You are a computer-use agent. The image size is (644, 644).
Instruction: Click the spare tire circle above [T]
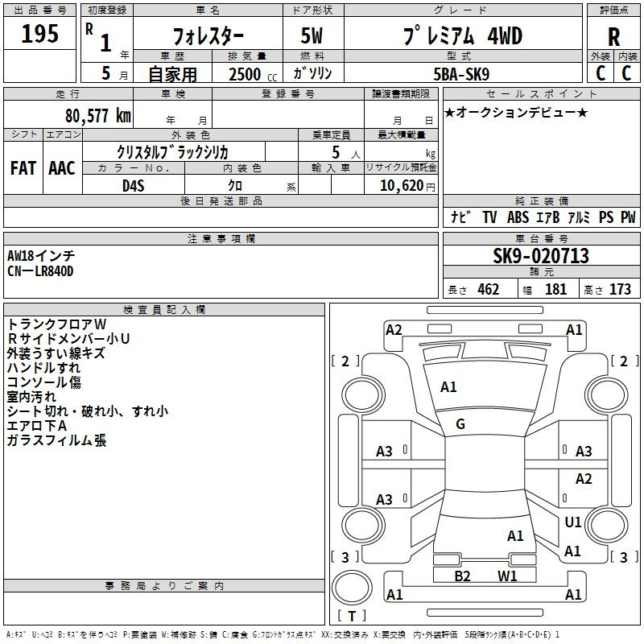click(352, 588)
